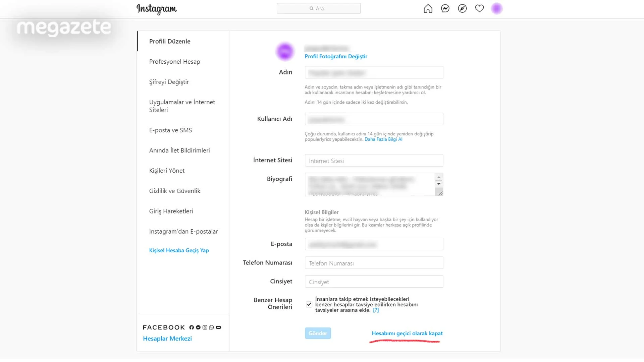
Task: Click Oculus icon in Facebook footer
Action: pyautogui.click(x=218, y=327)
